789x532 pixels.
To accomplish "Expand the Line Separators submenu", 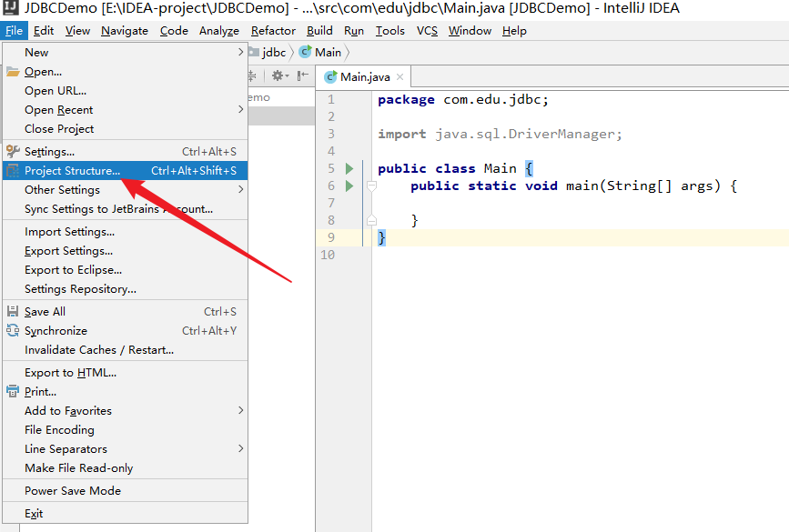I will (x=240, y=448).
